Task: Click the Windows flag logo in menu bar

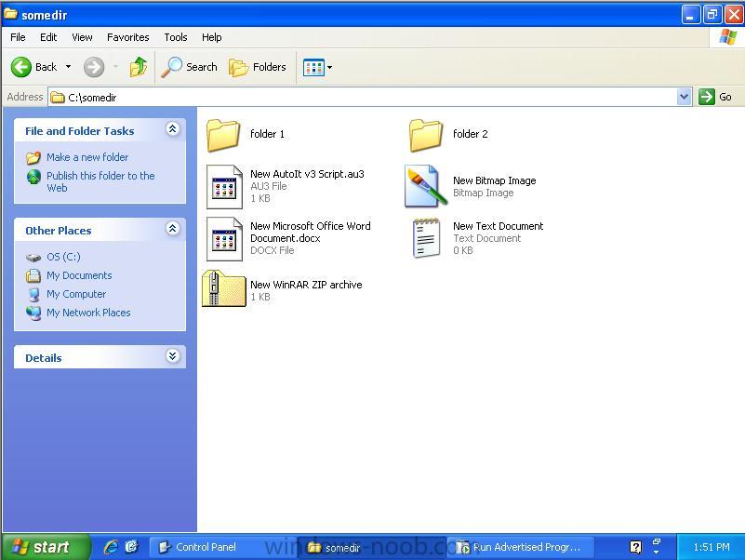Action: pos(727,36)
